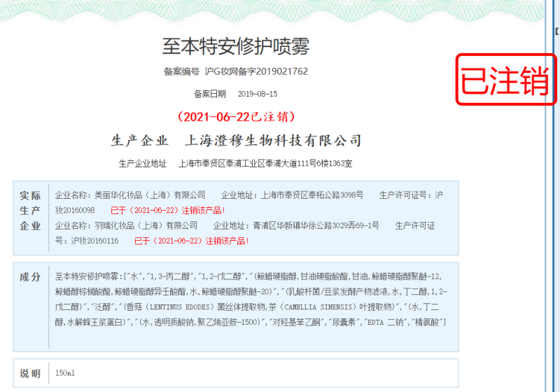Viewport: 560px width, 392px height.
Task: Click cancellation notice after license 20160098
Action: [168, 210]
